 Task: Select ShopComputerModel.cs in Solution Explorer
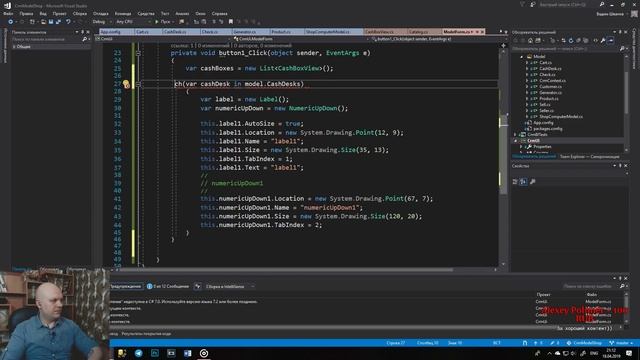(560, 117)
